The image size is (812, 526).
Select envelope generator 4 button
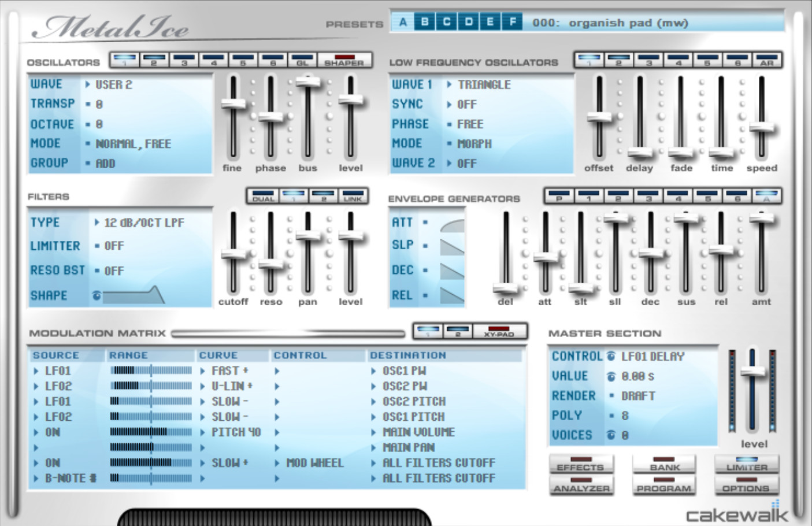click(x=678, y=196)
